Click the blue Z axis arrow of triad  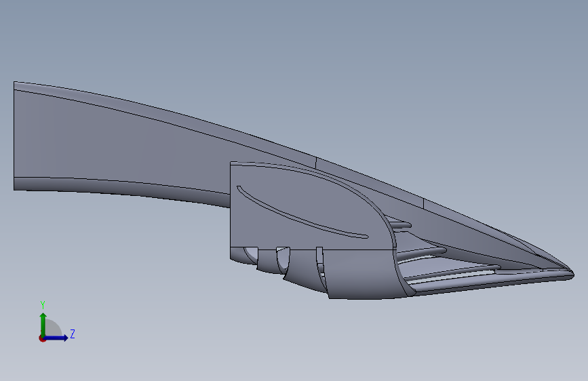(56, 338)
